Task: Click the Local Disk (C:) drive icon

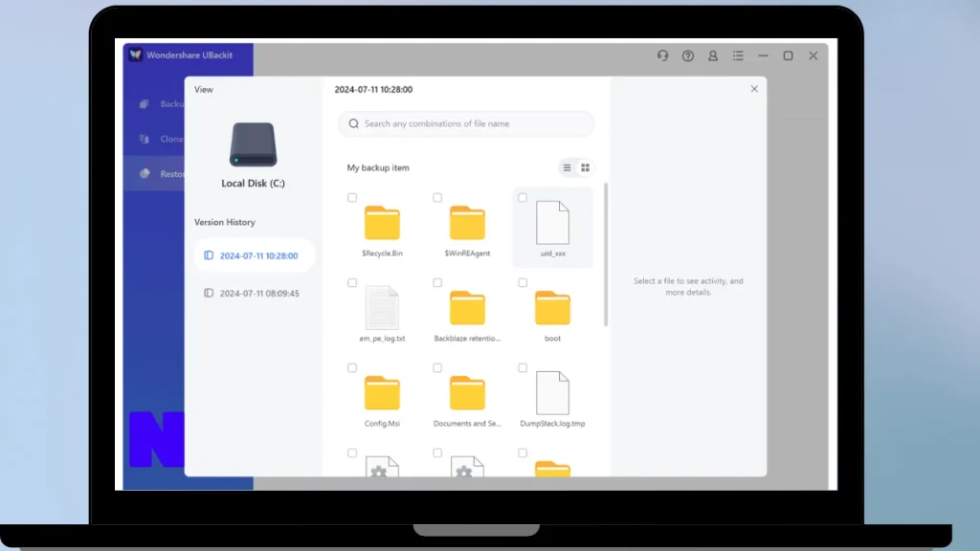Action: [x=253, y=144]
